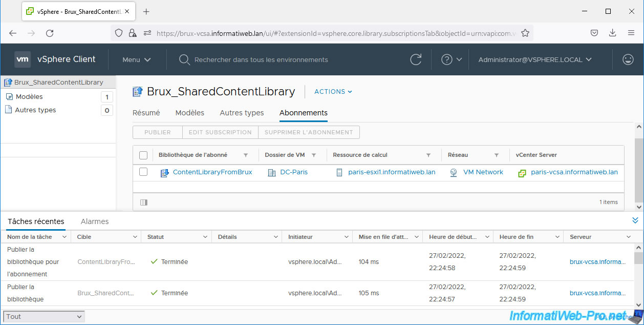Screen dimensions: 644x325
Task: Select the Tâches récentes tab
Action: 36,221
